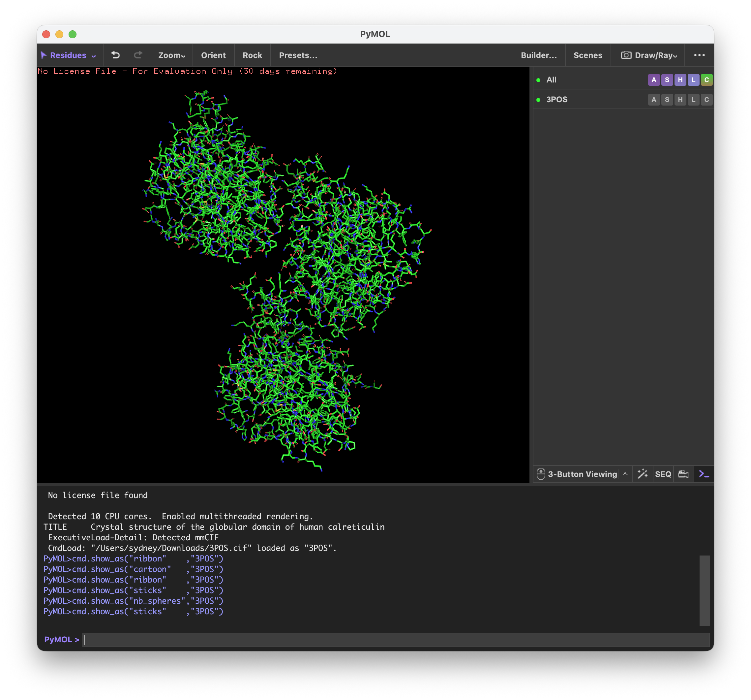
Task: Toggle visibility dot for 3POS object
Action: 538,100
